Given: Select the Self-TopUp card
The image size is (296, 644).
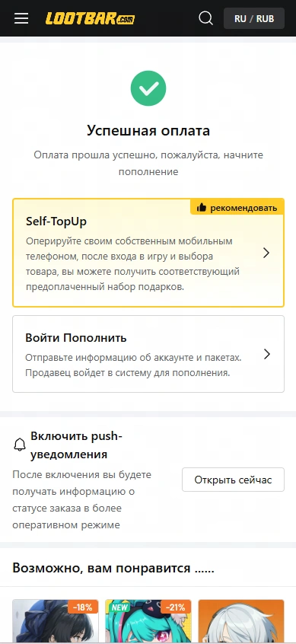Looking at the screenshot, I should [x=148, y=253].
